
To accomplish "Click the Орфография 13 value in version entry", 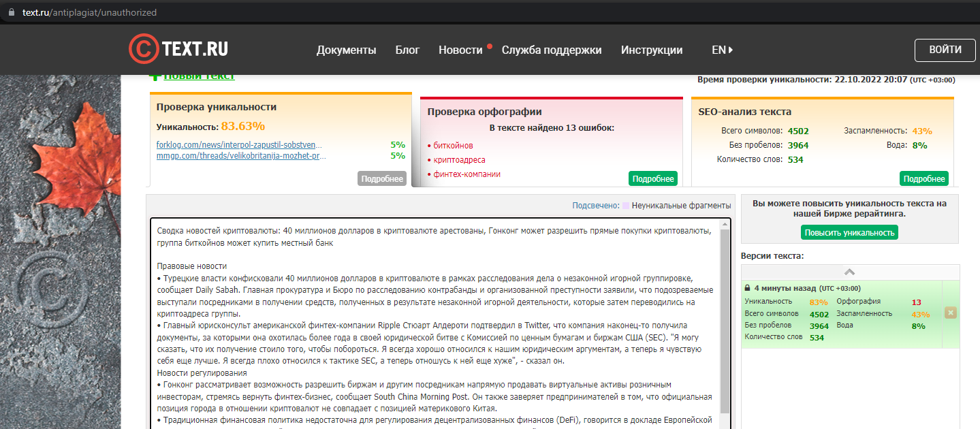I will coord(917,302).
